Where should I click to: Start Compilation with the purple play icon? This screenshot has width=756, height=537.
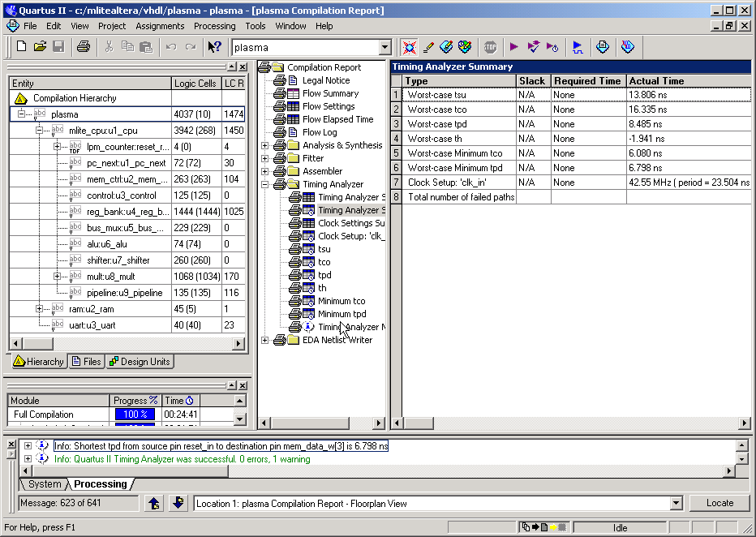point(514,47)
